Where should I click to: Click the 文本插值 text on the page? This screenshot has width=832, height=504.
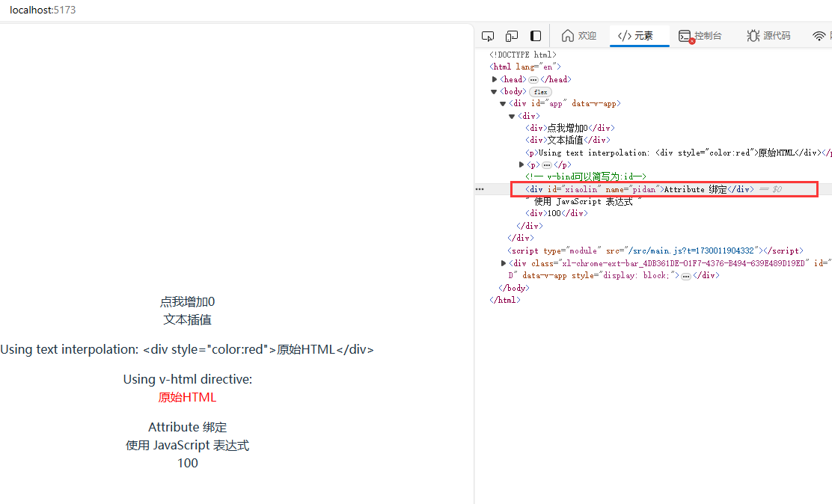point(187,320)
